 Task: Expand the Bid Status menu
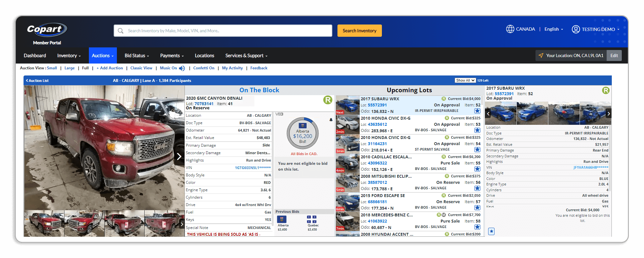point(137,56)
